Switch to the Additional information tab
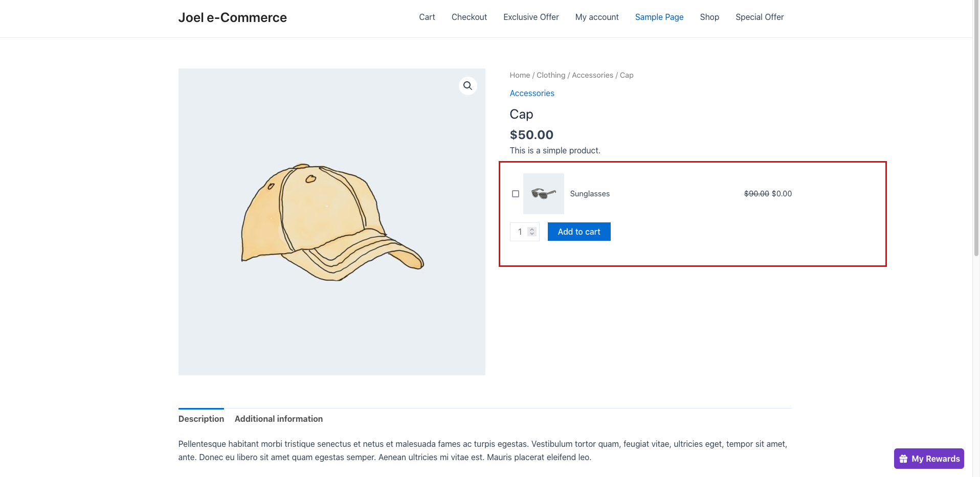Viewport: 980px width, 477px height. 278,419
